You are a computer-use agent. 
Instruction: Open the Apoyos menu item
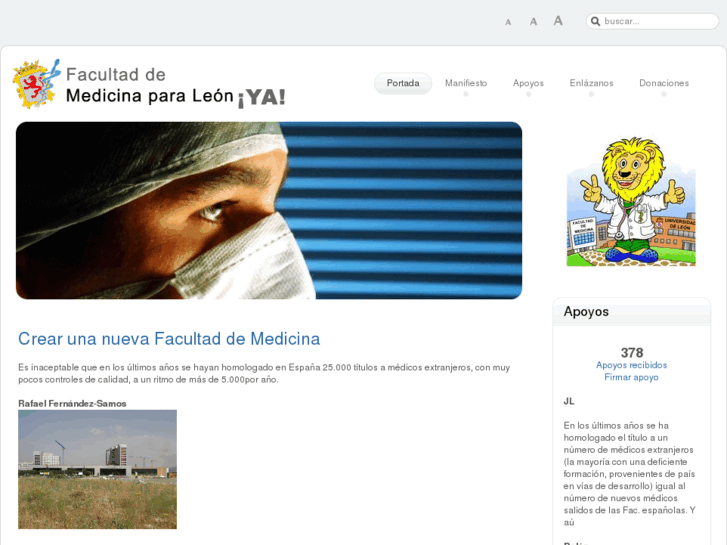tap(528, 83)
